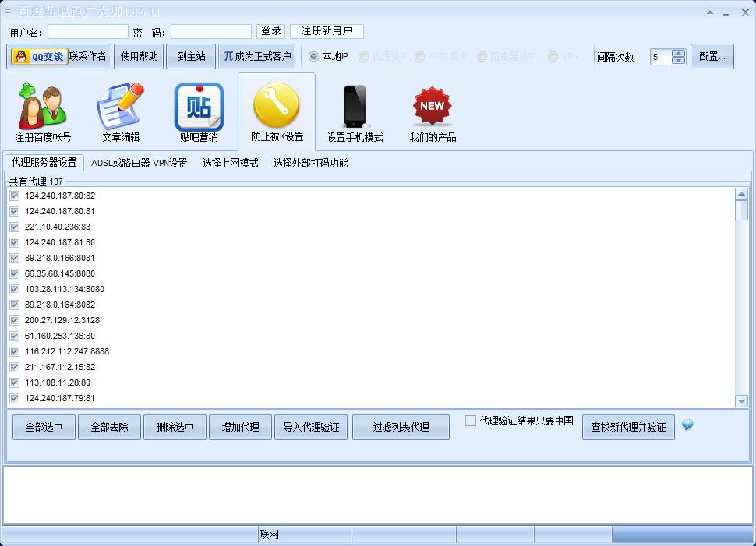Select proxy entry 124.240.187.81:80
756x546 pixels.
coord(60,242)
